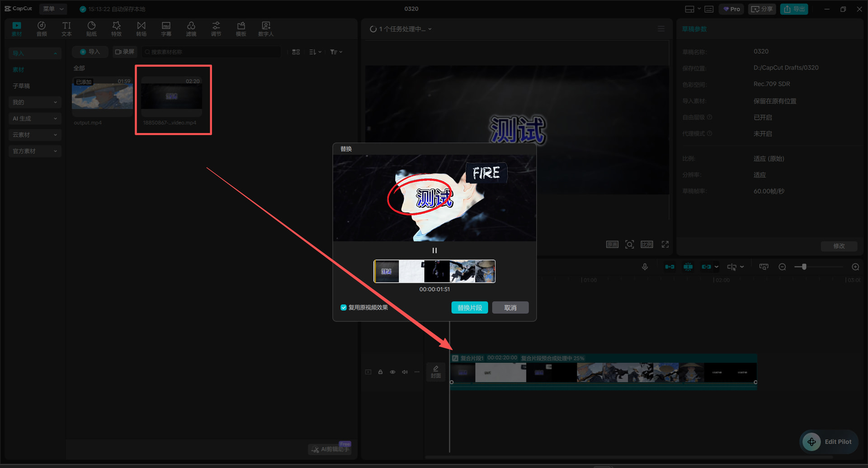This screenshot has height=468, width=868.
Task: Click the replace dialog clip filmstrip selector
Action: click(434, 271)
